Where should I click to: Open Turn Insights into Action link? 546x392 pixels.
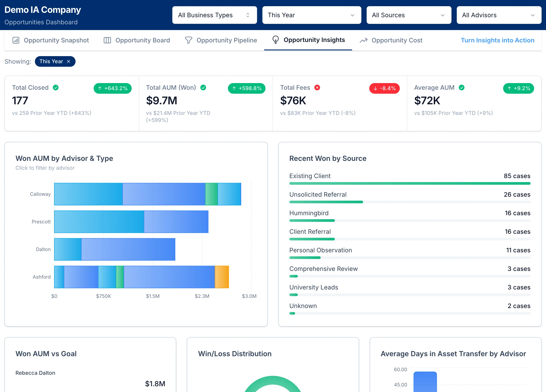(497, 40)
